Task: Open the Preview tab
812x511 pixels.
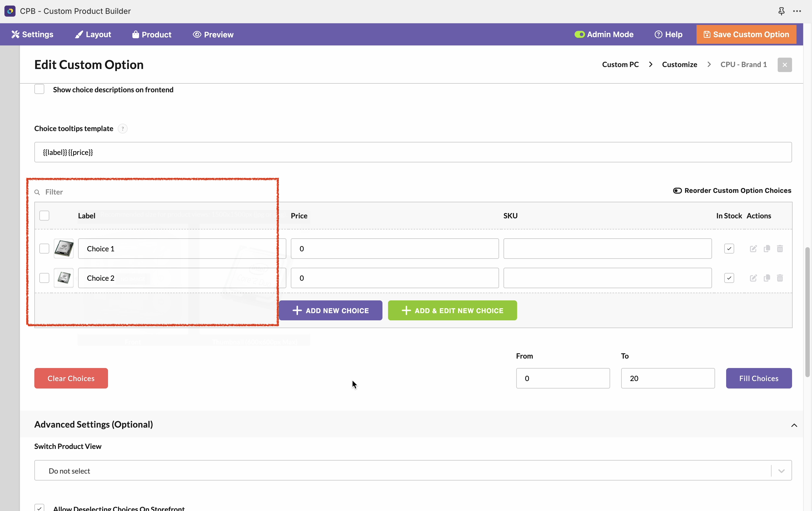Action: coord(213,34)
